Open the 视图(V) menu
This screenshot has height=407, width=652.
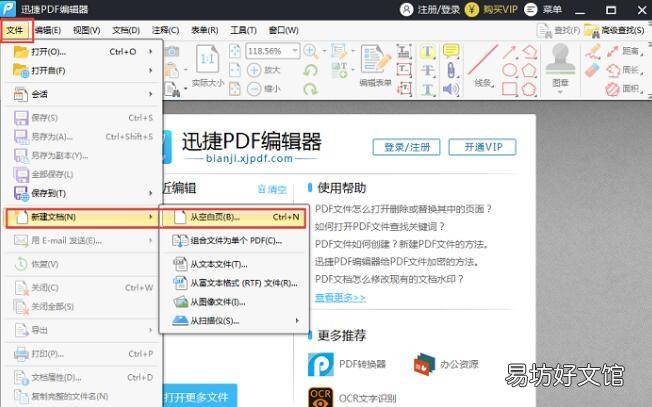86,30
